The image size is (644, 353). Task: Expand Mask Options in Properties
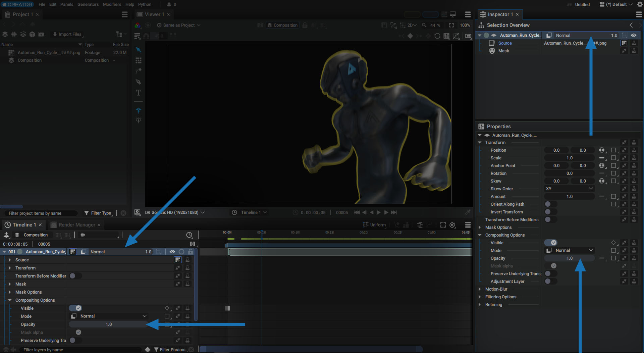click(x=480, y=227)
